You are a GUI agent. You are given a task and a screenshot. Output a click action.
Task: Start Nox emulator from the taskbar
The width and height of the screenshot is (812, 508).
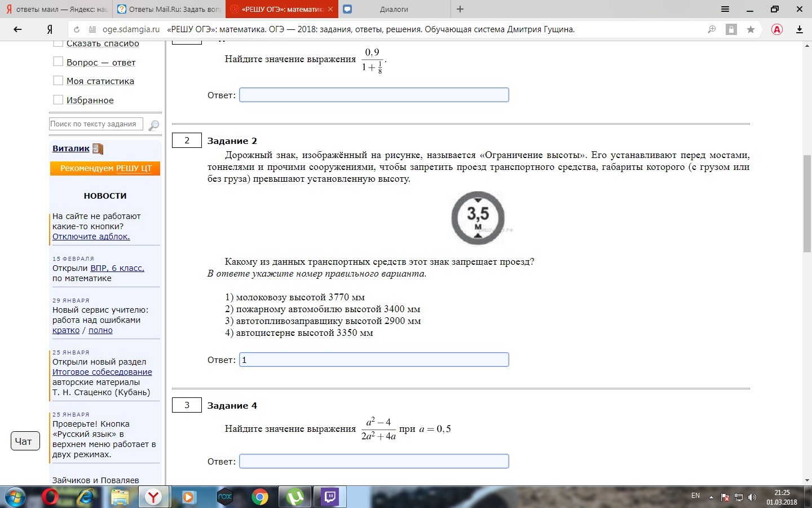[224, 497]
